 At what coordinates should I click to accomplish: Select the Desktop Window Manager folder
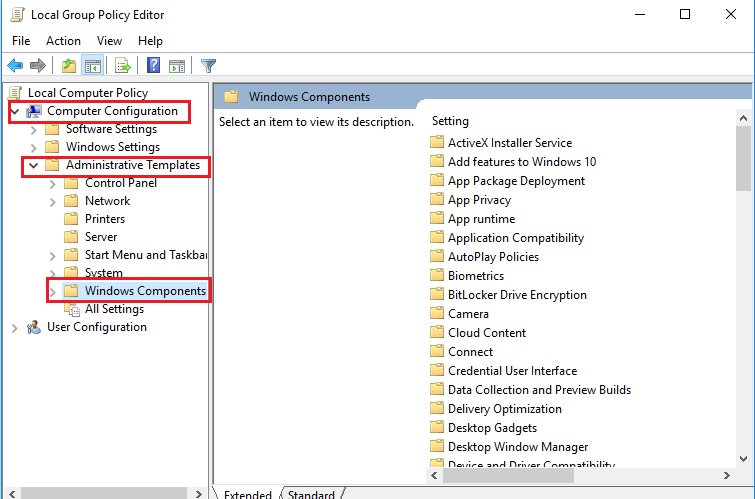[517, 447]
